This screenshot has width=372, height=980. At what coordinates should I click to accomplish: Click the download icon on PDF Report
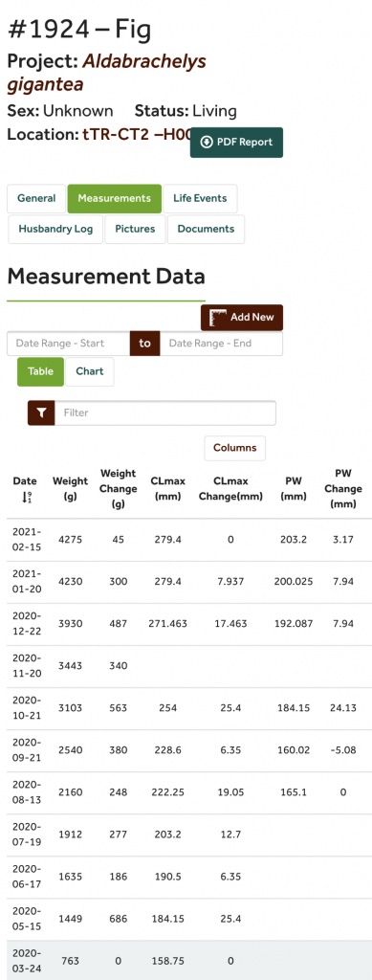(207, 143)
